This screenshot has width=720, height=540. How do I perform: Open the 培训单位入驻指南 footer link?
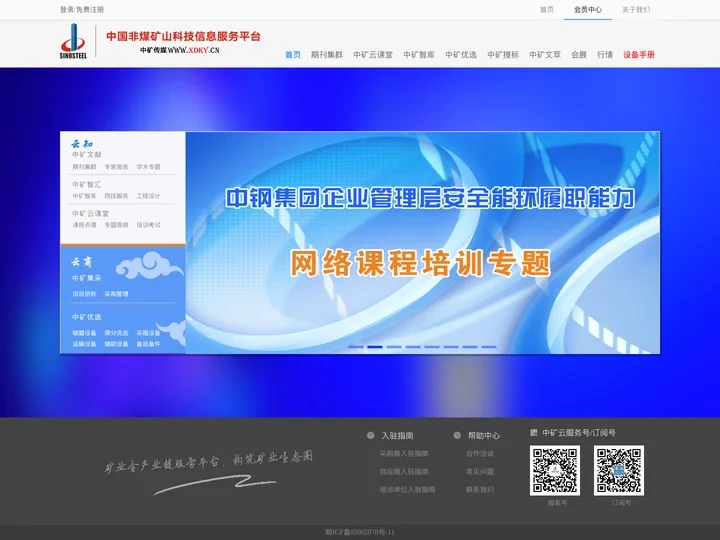point(407,490)
